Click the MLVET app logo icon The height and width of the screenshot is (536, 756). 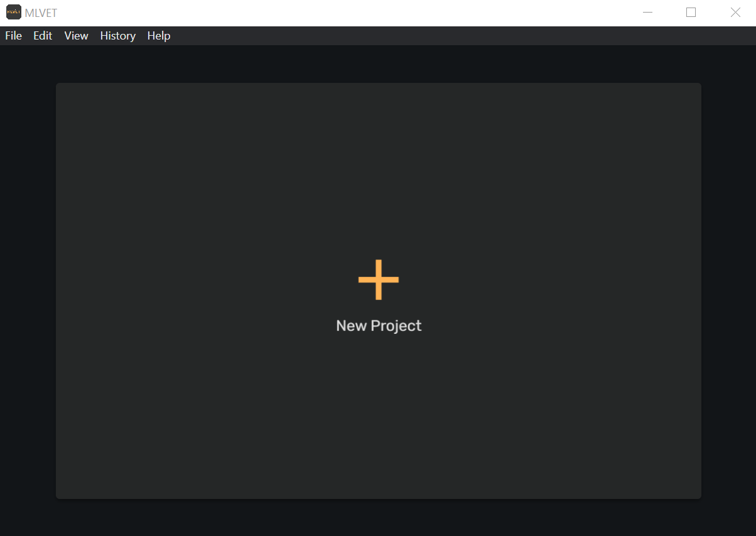(13, 13)
